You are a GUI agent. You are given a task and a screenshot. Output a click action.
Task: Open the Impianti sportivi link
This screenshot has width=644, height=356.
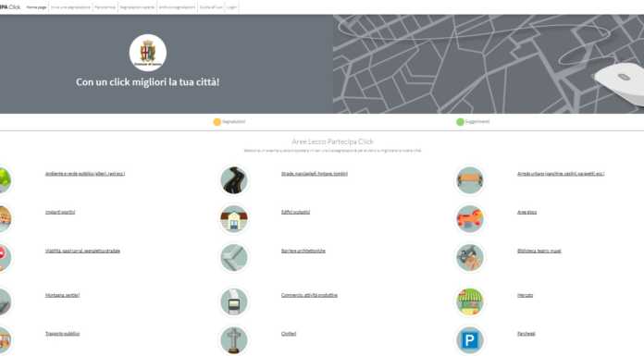pyautogui.click(x=60, y=213)
